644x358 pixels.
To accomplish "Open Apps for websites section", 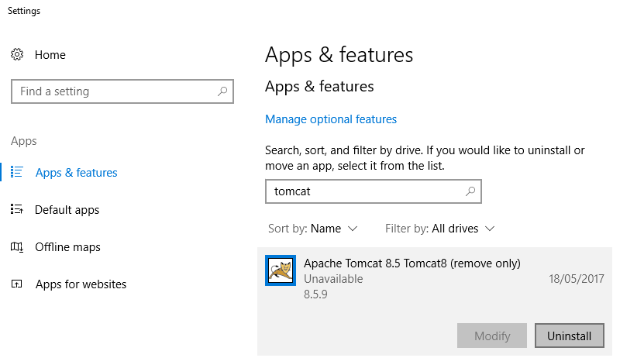I will pos(81,284).
